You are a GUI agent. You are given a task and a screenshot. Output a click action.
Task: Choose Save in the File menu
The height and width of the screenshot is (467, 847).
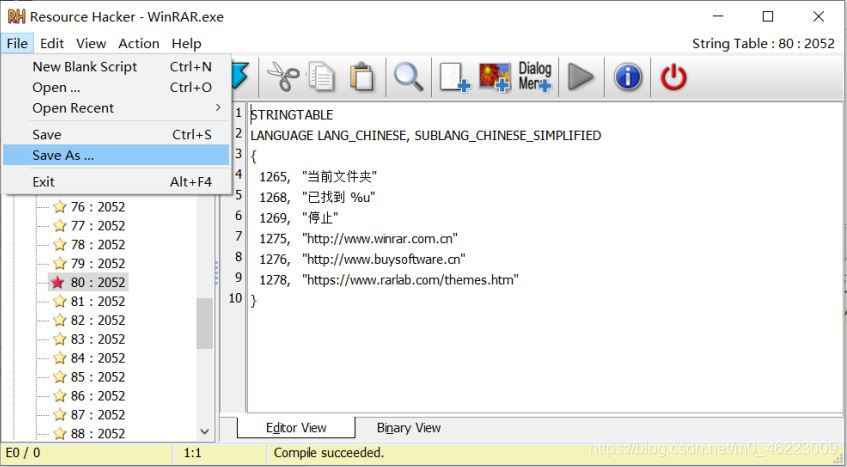click(116, 134)
